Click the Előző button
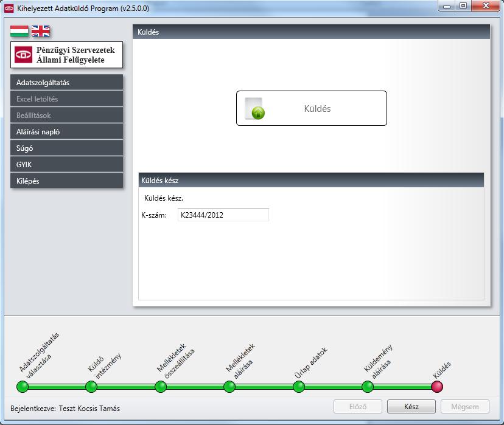This screenshot has height=425, width=504. coord(358,407)
